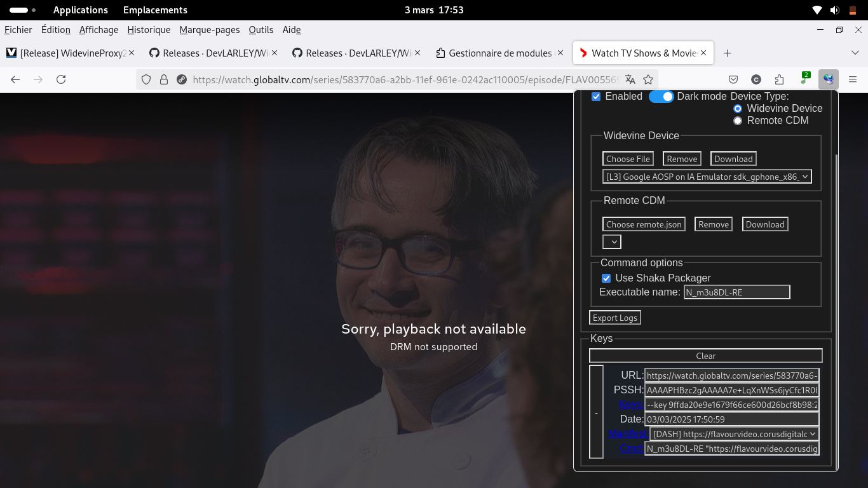
Task: Save page to Pocket
Action: pos(733,79)
